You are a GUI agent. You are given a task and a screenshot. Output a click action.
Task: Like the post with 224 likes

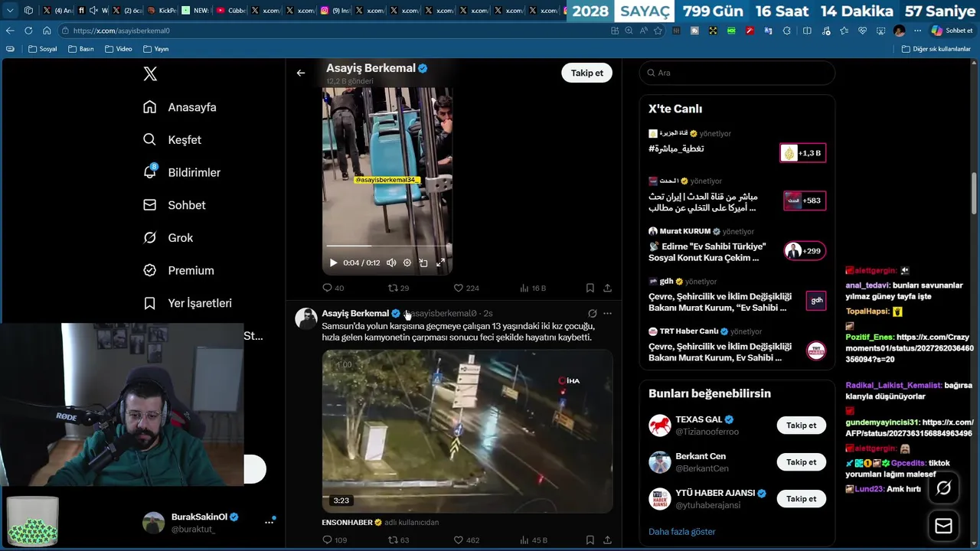[x=465, y=288]
